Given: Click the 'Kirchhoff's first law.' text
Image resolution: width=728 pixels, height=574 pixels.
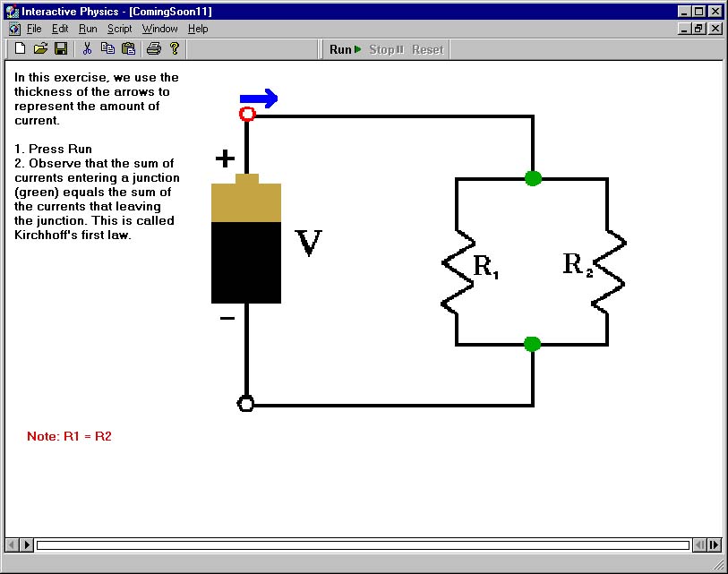Looking at the screenshot, I should click(73, 235).
